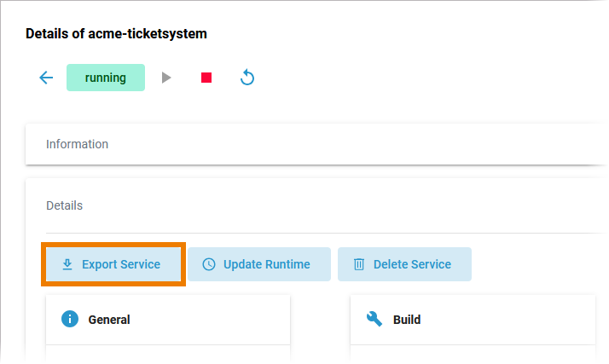Stop the service with the red square icon
The width and height of the screenshot is (609, 364).
(x=206, y=78)
